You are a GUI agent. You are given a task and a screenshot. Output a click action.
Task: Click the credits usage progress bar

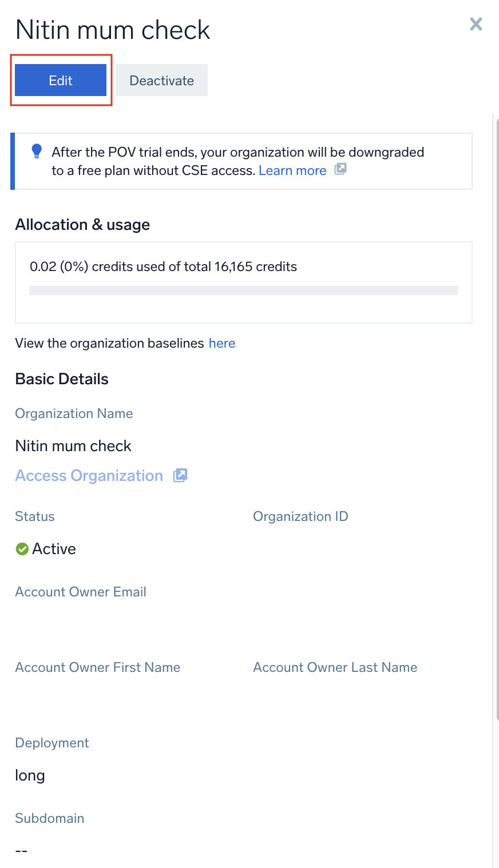tap(243, 290)
